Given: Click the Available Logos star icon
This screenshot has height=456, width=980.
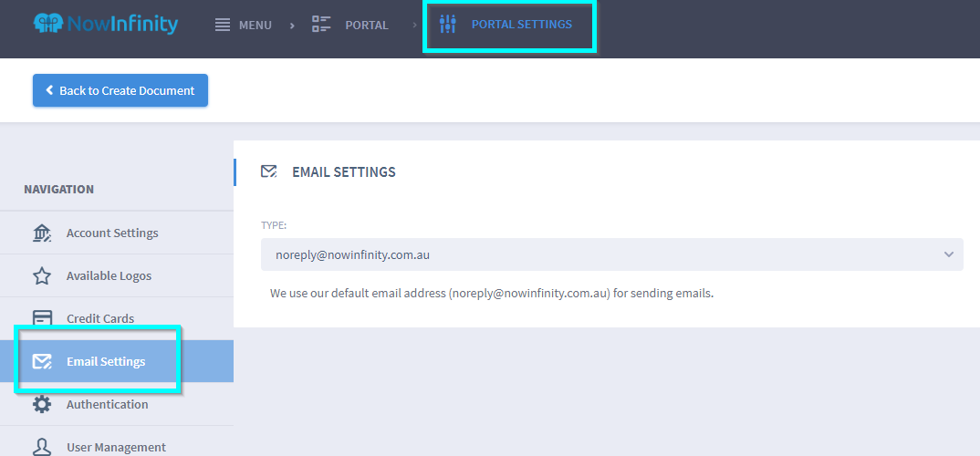Looking at the screenshot, I should point(42,275).
